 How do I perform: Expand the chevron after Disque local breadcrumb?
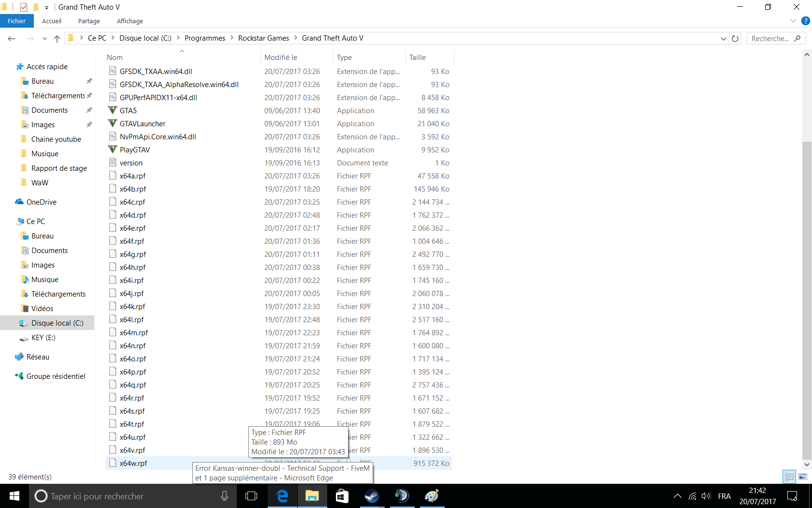pyautogui.click(x=178, y=38)
